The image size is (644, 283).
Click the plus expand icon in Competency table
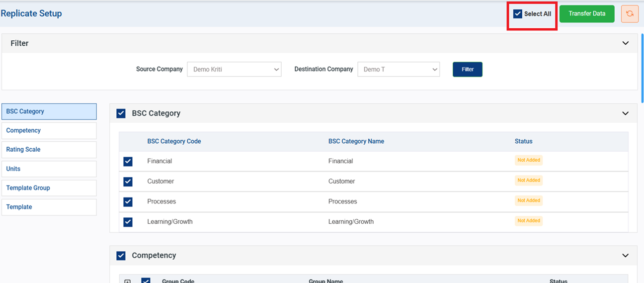[127, 281]
